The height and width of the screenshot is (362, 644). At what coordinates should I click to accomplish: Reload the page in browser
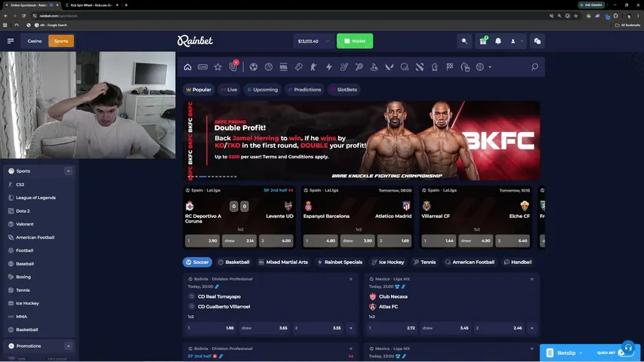click(24, 16)
